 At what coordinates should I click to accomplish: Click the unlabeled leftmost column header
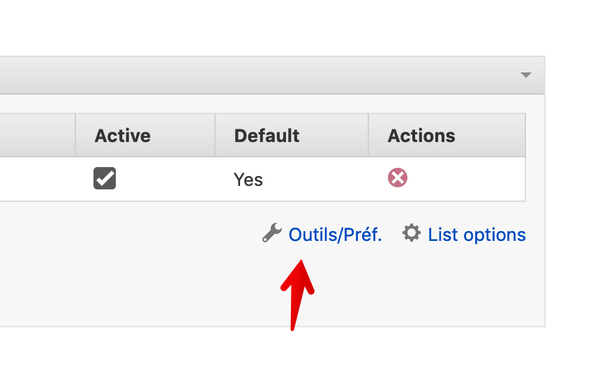tap(38, 135)
